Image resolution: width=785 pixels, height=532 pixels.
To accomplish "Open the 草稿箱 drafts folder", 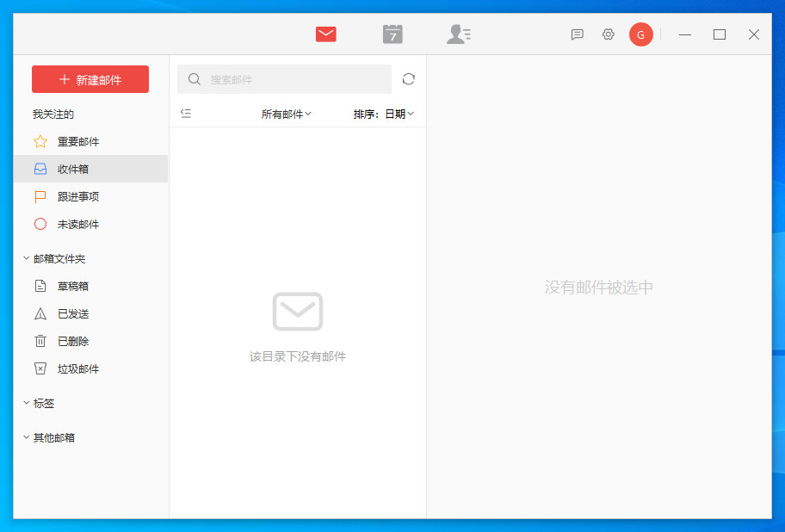I will click(90, 286).
